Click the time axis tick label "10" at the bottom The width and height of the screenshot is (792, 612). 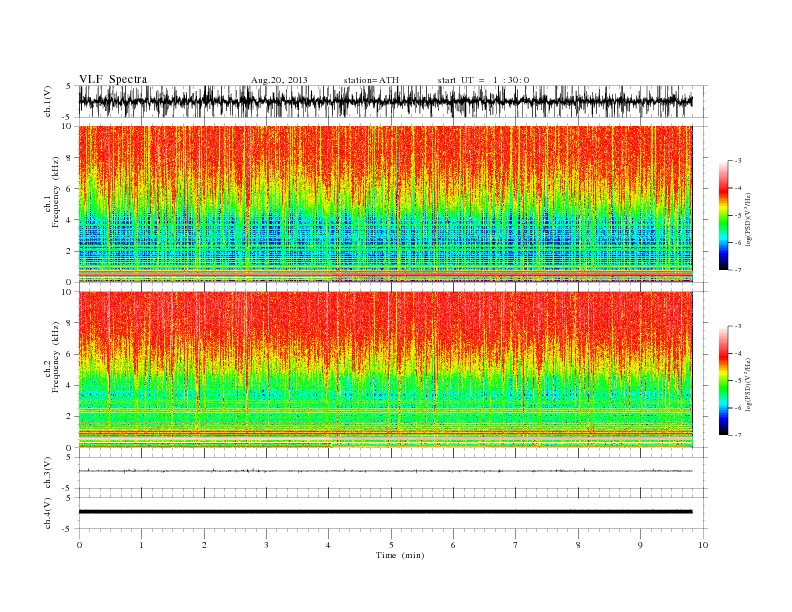tap(703, 545)
